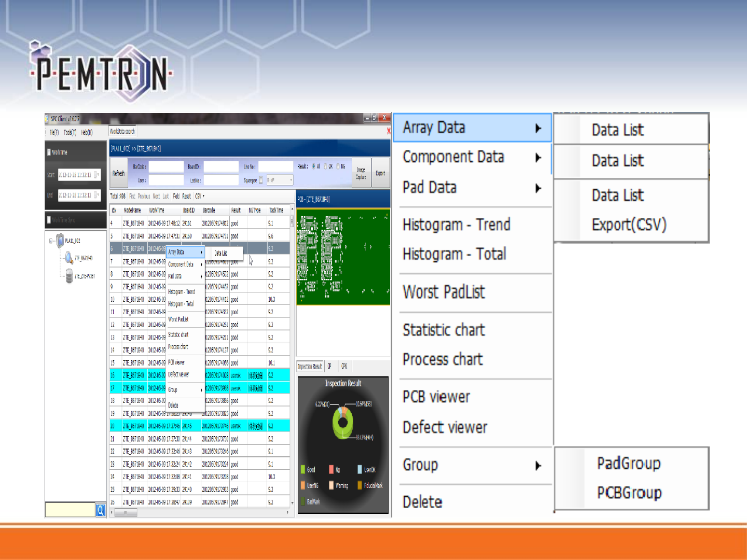Expand Component Data submenu arrow in enlarged menu
Viewport: 747px width, 560px height.
pos(538,158)
